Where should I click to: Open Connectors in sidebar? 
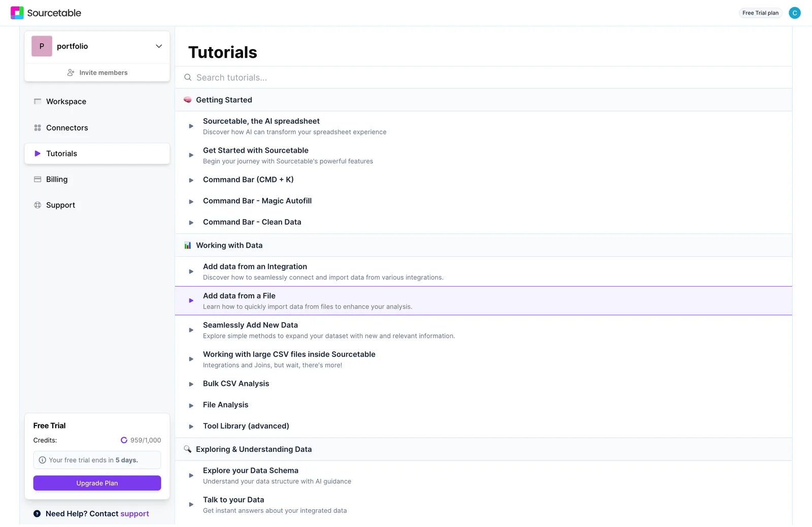pos(97,128)
